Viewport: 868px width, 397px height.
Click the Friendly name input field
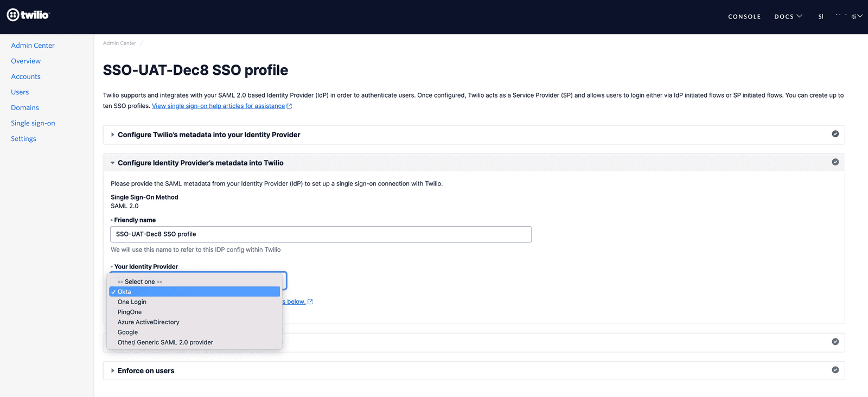click(321, 234)
